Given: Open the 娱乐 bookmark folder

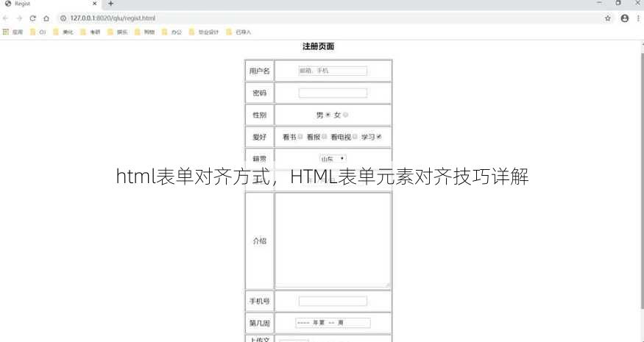Looking at the screenshot, I should click(x=118, y=32).
